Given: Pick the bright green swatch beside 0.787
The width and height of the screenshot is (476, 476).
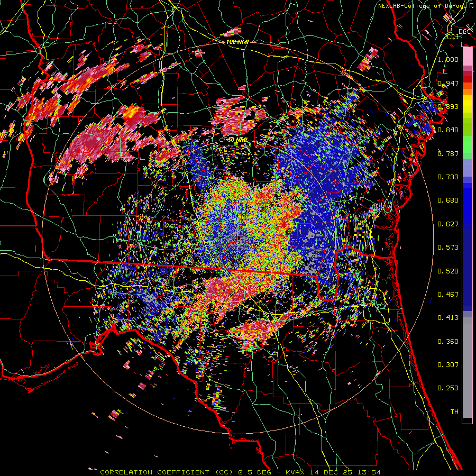Looking at the screenshot, I should [467, 146].
